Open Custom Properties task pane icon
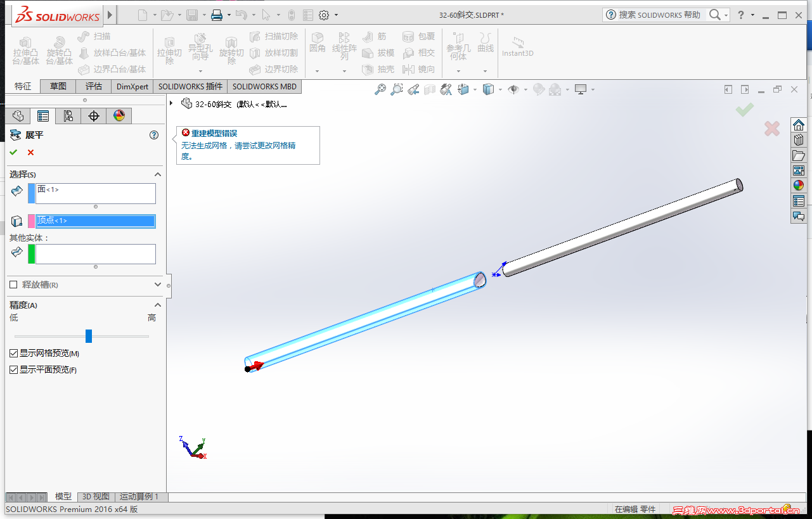The width and height of the screenshot is (812, 519). (799, 201)
